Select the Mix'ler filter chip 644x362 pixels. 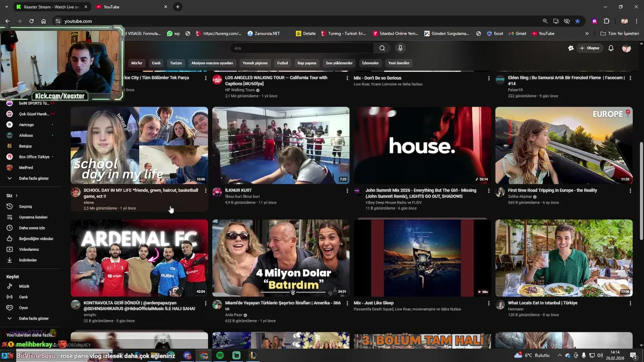tap(137, 63)
